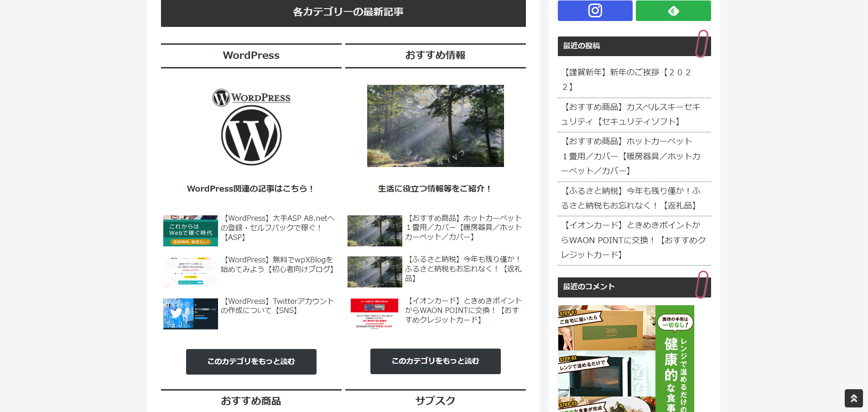Image resolution: width=868 pixels, height=412 pixels.
Task: Select the おすすめ商品 category heading
Action: pos(251,401)
